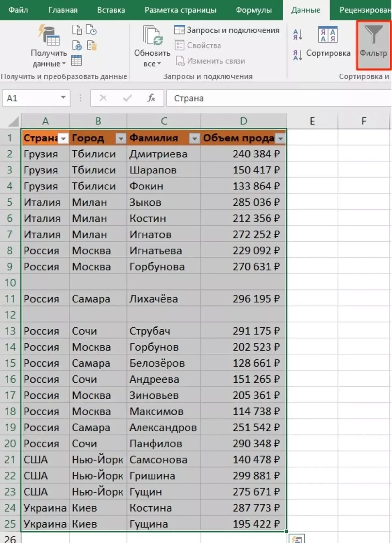392x543 pixels.
Task: Import from text/CSV file icon
Action: click(x=77, y=30)
